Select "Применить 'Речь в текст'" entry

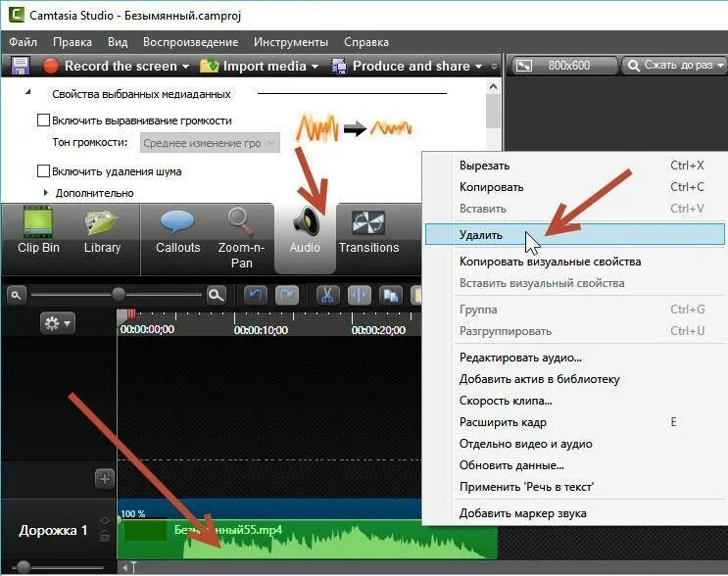pyautogui.click(x=575, y=487)
